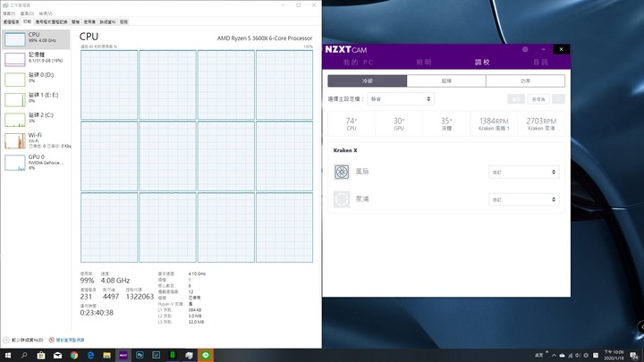The height and width of the screenshot is (362, 644).
Task: Click the network tray icon
Action: [x=570, y=356]
